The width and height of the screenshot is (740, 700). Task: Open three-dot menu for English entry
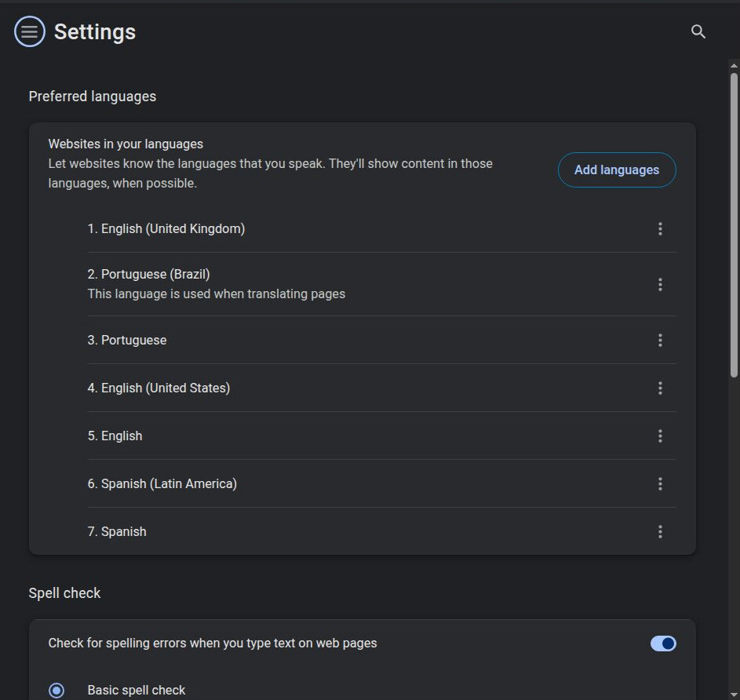pyautogui.click(x=660, y=436)
